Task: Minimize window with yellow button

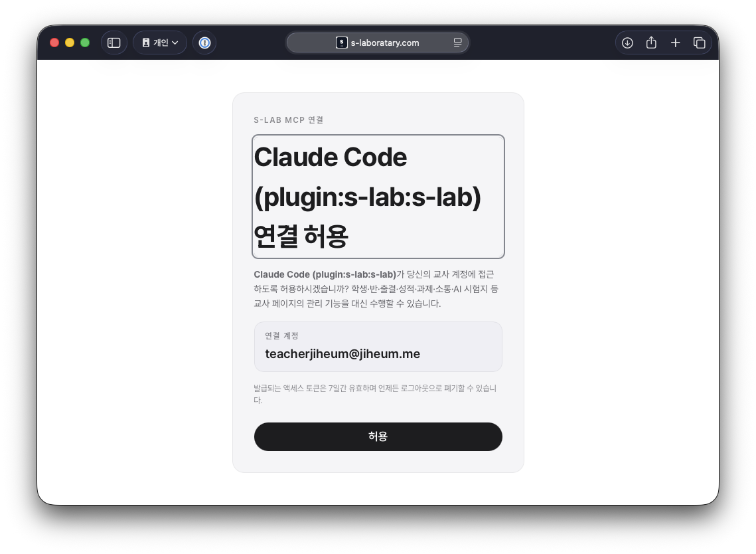Action: point(70,43)
